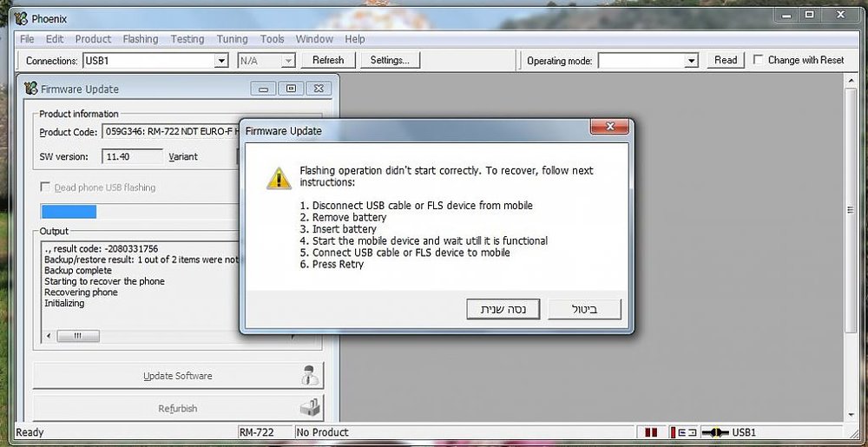Click the blue flashing progress bar

pos(69,211)
